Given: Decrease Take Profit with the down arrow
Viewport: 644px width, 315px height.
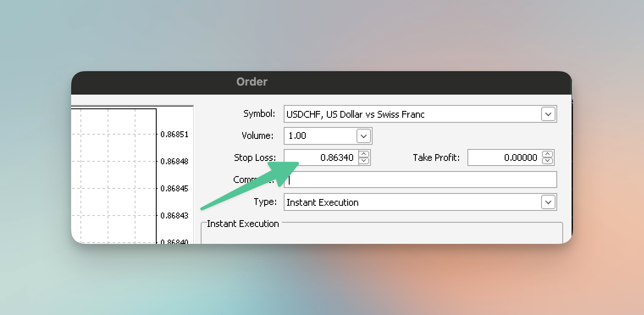Looking at the screenshot, I should [548, 161].
